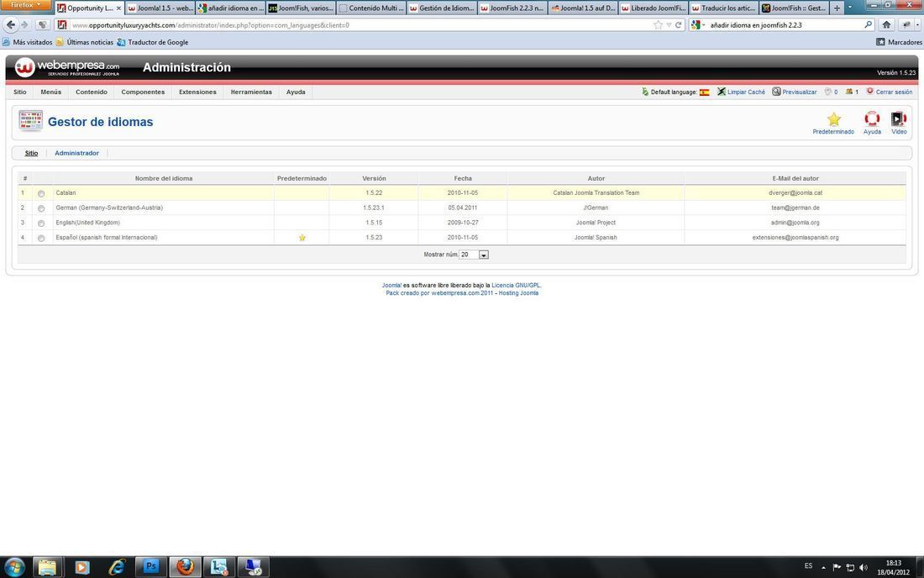The height and width of the screenshot is (578, 924).
Task: Open the Menús menu
Action: coord(50,92)
